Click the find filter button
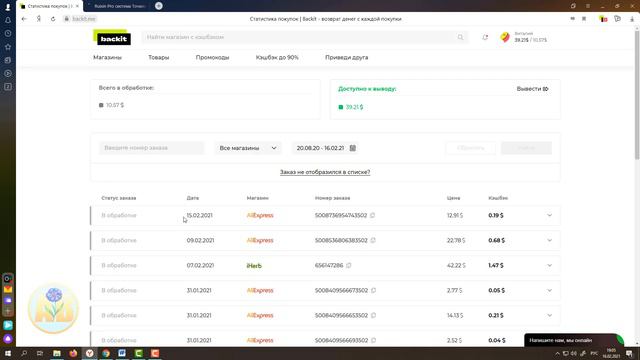 coord(526,148)
